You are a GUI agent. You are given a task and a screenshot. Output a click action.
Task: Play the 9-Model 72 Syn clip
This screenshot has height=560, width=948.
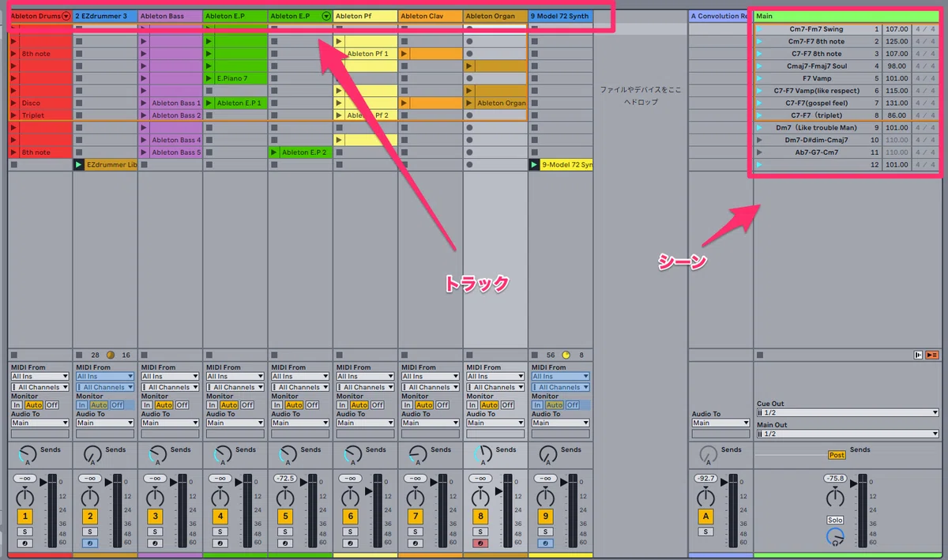pos(534,164)
